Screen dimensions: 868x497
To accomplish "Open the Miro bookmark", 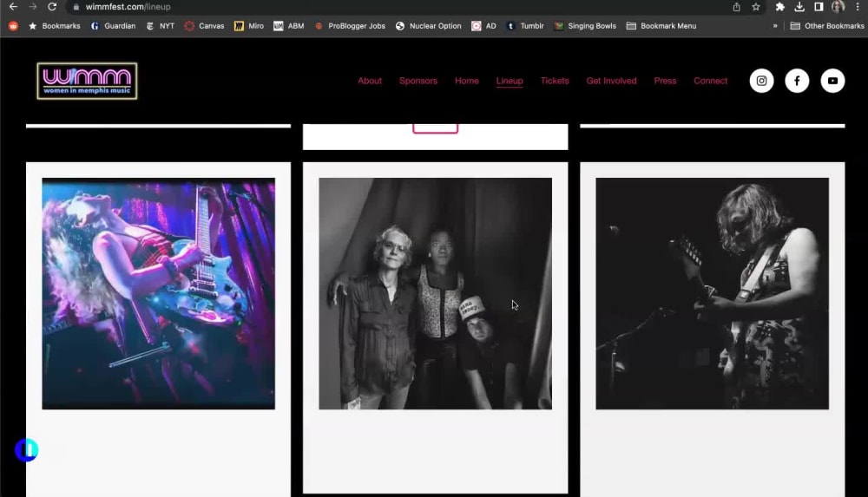I will [249, 26].
